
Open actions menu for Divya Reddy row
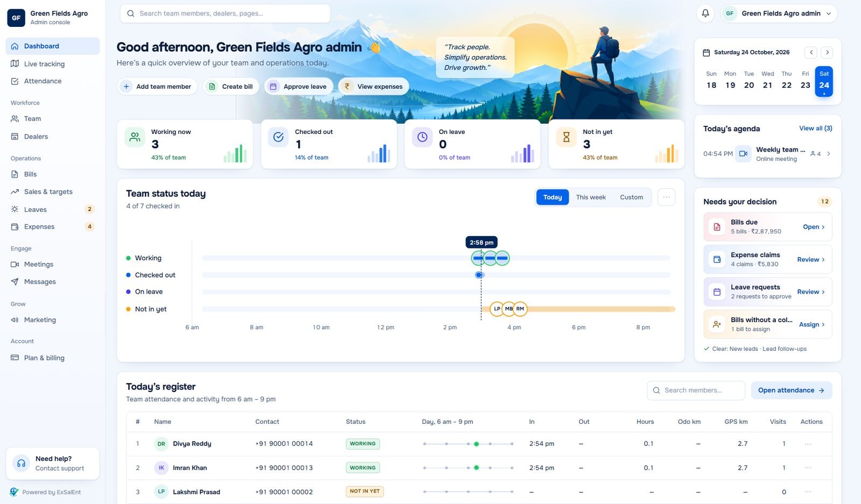(808, 444)
